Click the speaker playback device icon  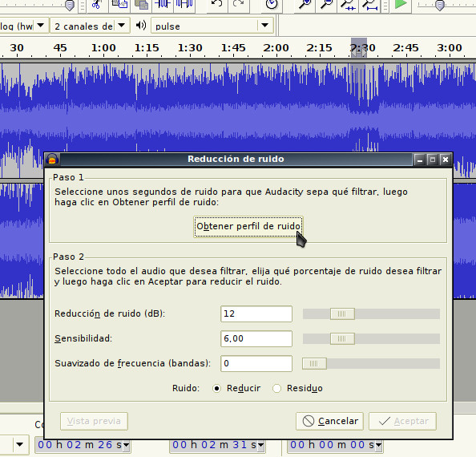(141, 26)
